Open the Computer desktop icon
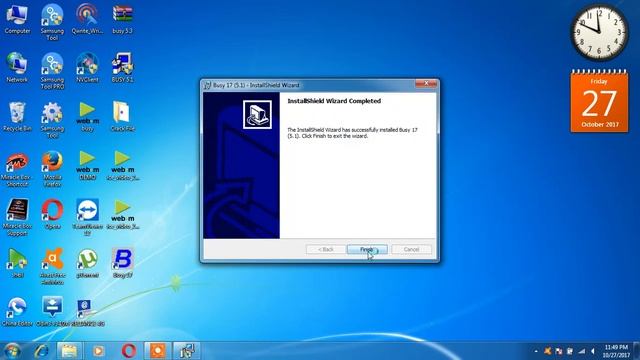This screenshot has width=640, height=360. [x=17, y=20]
